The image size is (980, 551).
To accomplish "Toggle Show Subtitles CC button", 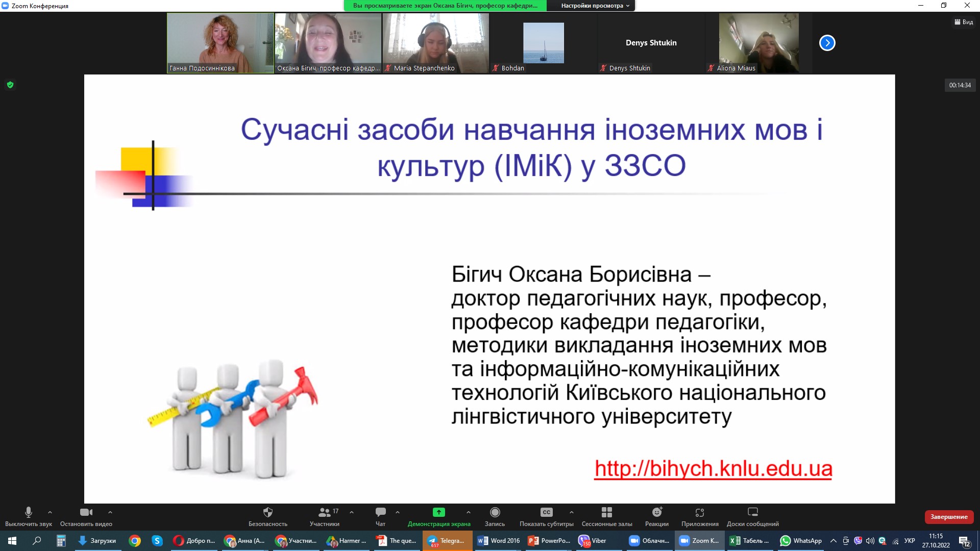I will point(546,512).
